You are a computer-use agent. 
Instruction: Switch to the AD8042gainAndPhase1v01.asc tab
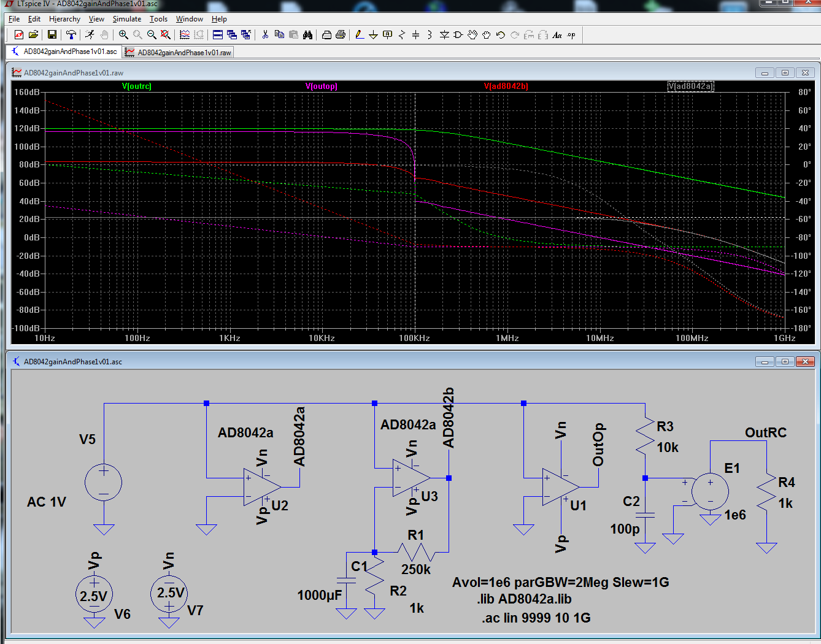[64, 52]
